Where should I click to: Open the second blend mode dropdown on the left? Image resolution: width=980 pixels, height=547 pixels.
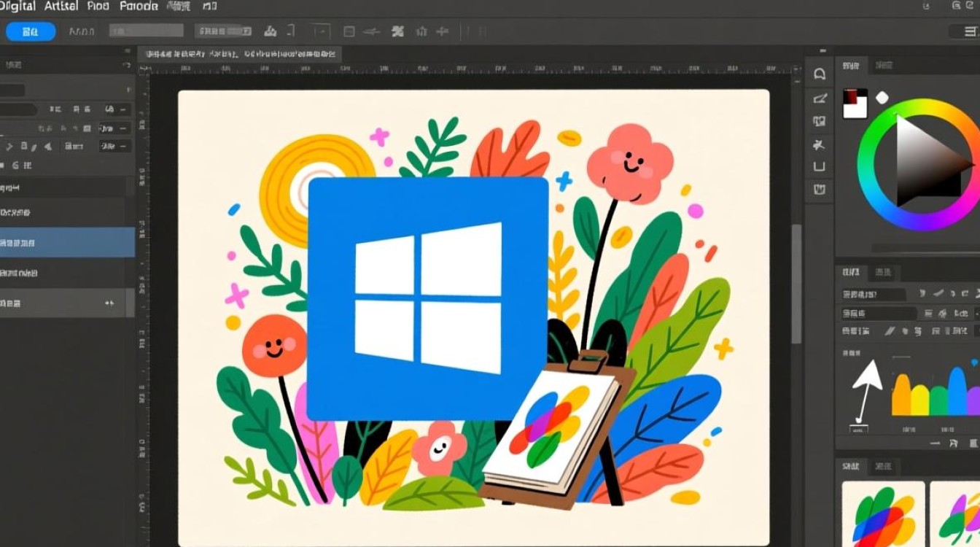point(113,128)
